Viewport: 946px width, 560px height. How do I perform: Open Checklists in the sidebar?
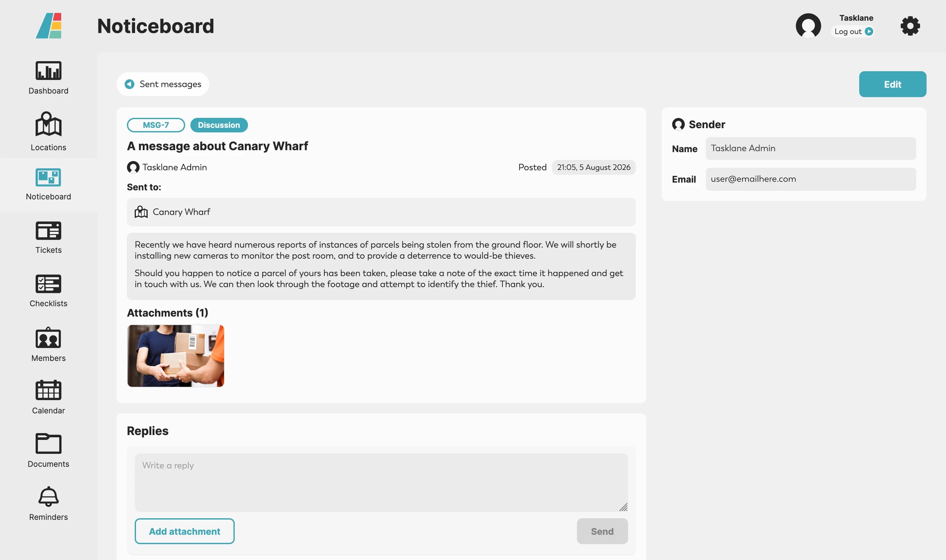[48, 291]
